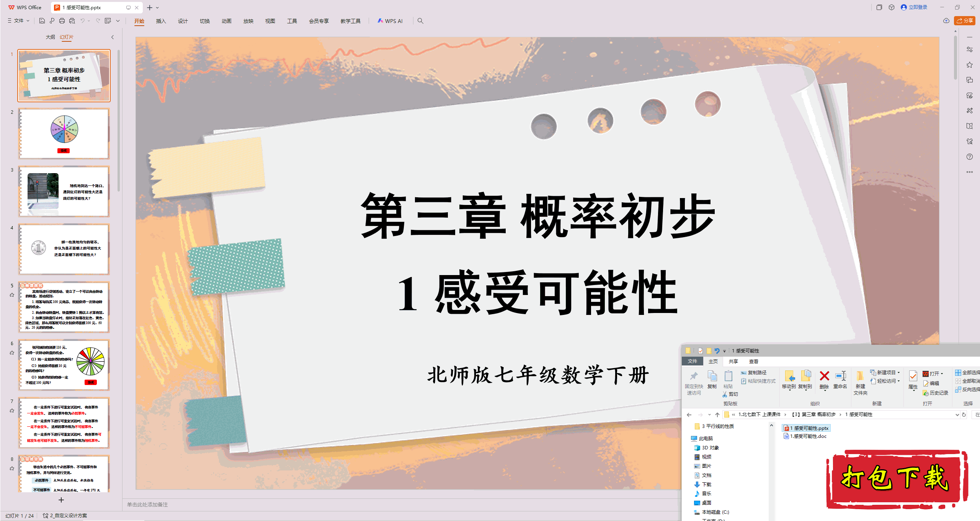
Task: Click the Explorer back arrow
Action: click(x=689, y=415)
